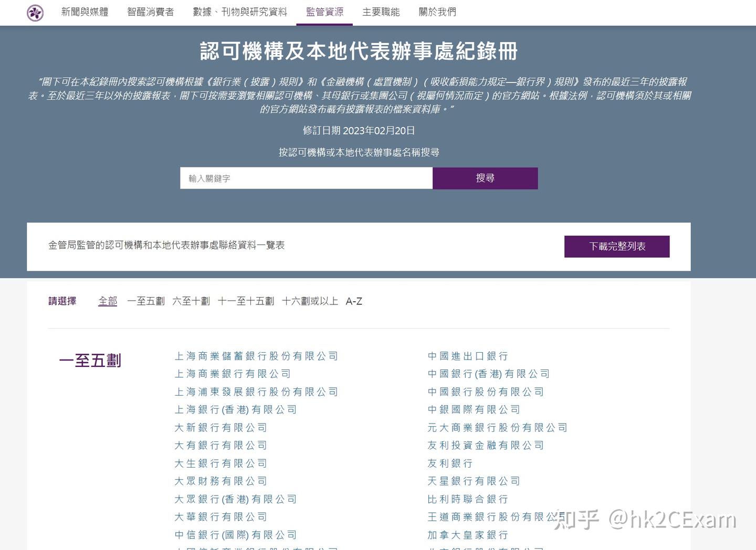
Task: Filter banks by 十一至十五劃 strokes
Action: coord(246,301)
